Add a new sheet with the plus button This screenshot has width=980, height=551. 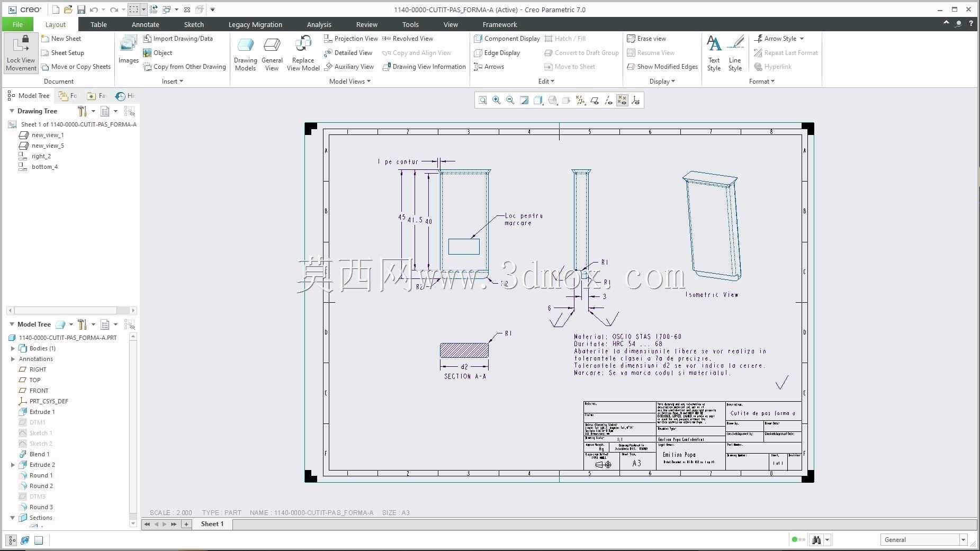click(186, 524)
